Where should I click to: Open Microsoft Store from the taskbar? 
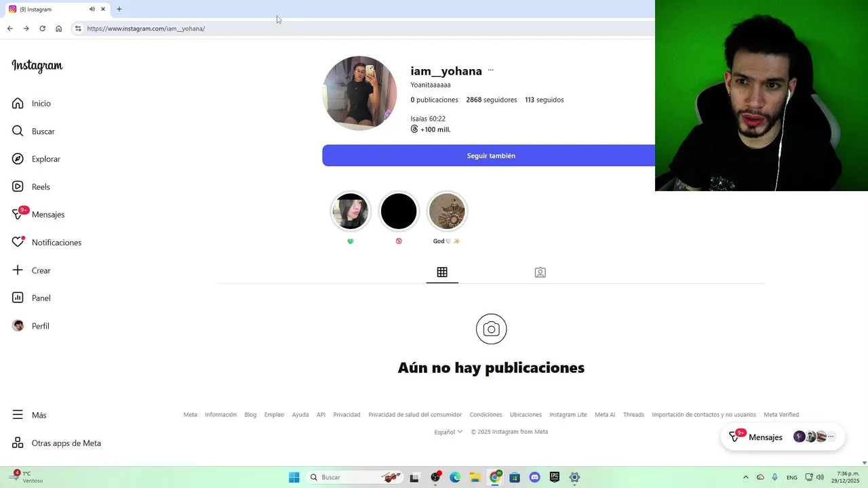(515, 477)
